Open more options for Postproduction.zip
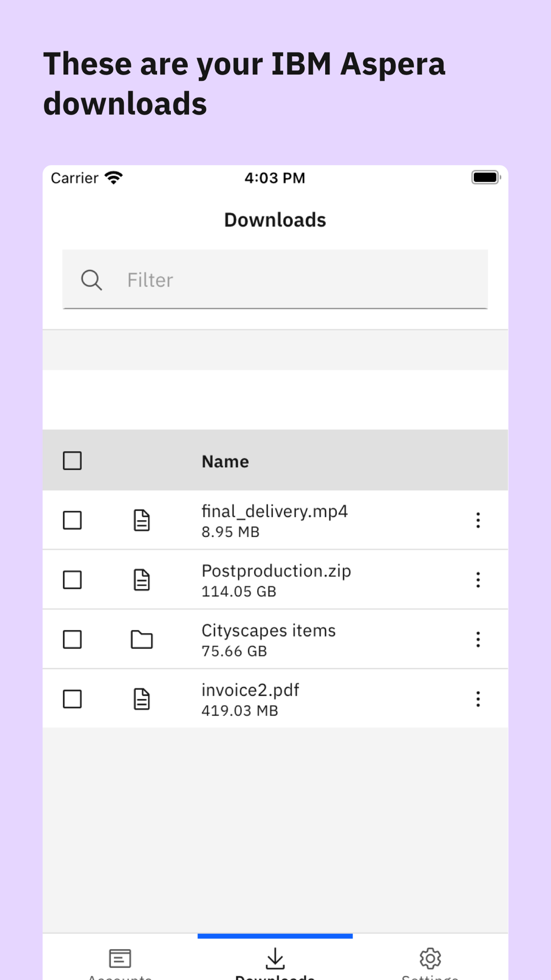The height and width of the screenshot is (980, 551). click(x=478, y=580)
